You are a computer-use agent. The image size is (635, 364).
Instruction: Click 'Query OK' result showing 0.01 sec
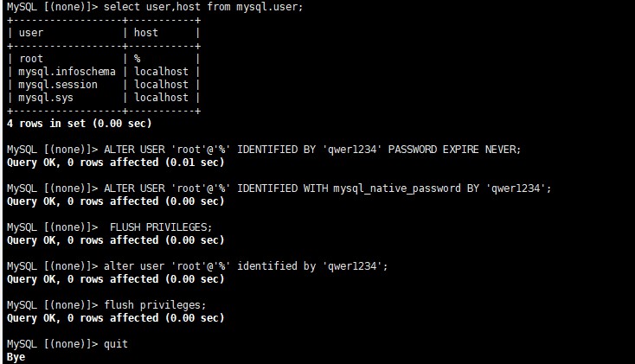tap(114, 162)
